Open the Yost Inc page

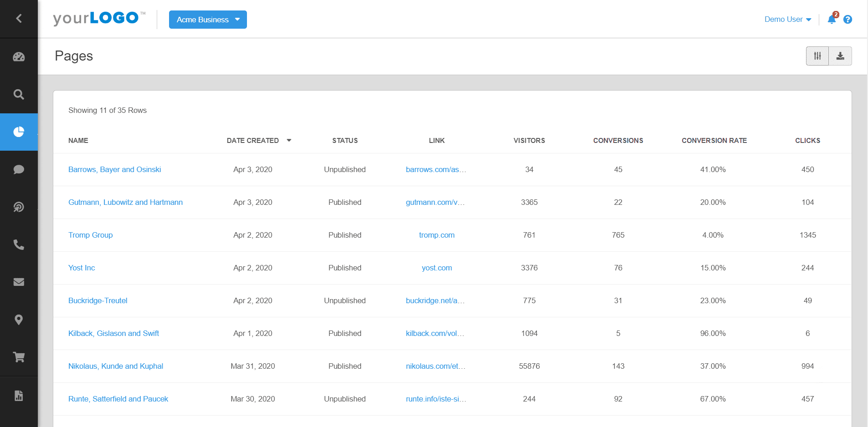coord(82,268)
